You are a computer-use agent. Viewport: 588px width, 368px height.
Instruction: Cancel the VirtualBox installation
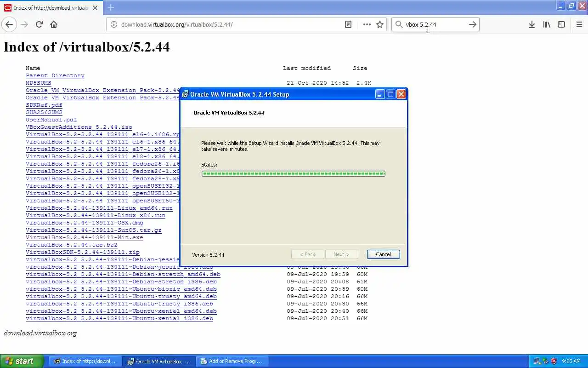pos(383,254)
